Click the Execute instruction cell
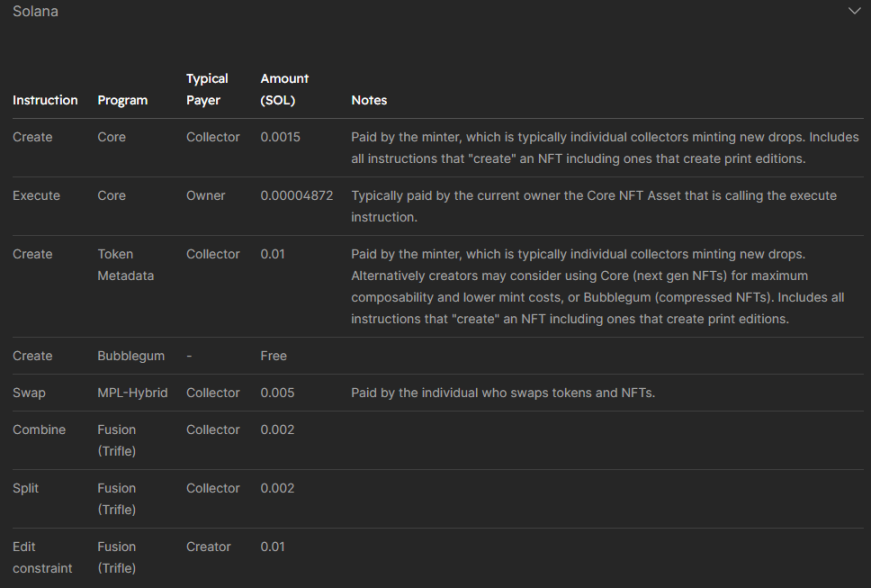This screenshot has width=871, height=588. point(36,196)
